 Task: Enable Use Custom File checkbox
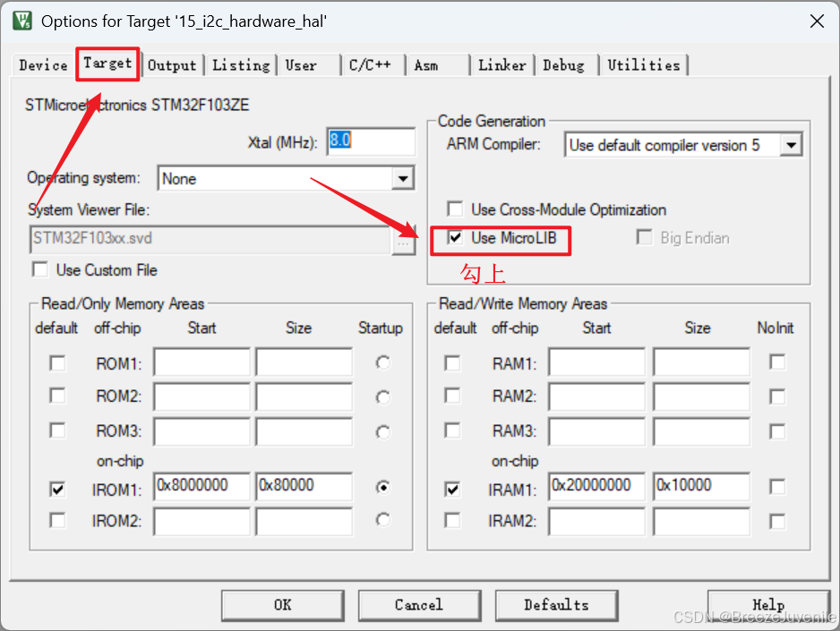(x=40, y=269)
